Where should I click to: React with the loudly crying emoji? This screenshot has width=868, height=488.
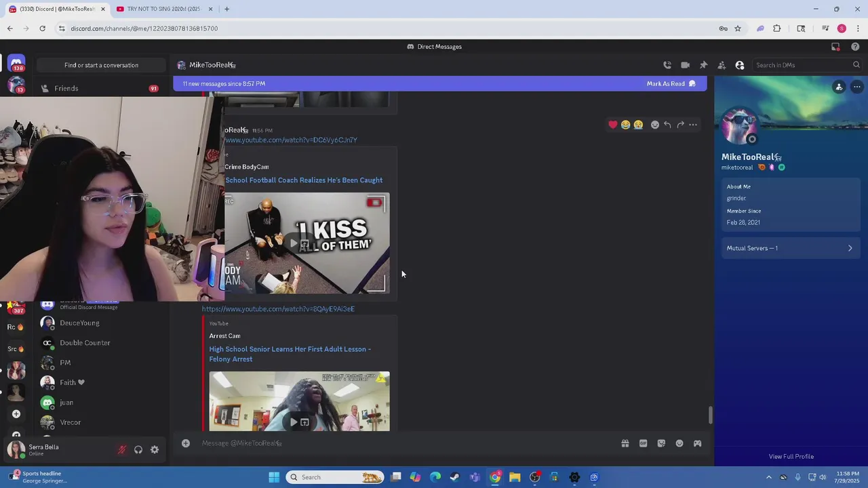click(638, 125)
